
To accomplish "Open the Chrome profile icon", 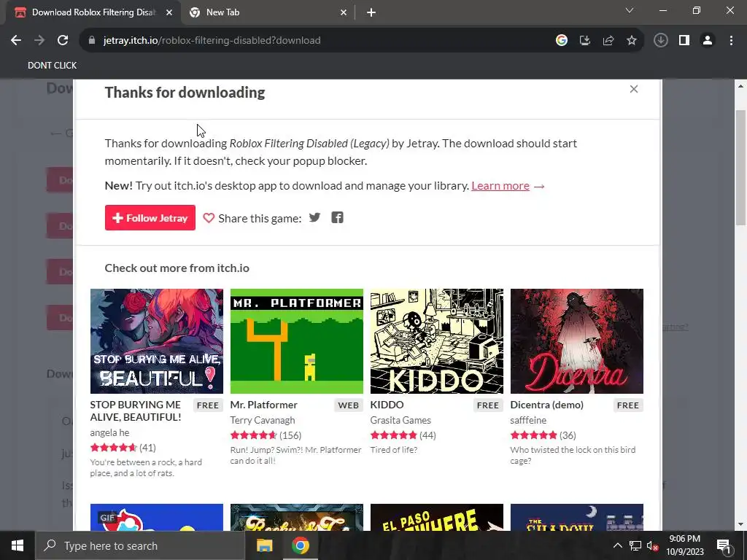I will 708,41.
